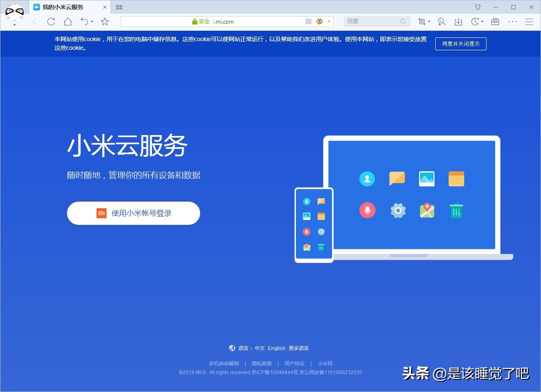Open the skin shirt icon in title bar
Viewport: 541px width, 392px height.
point(478,7)
